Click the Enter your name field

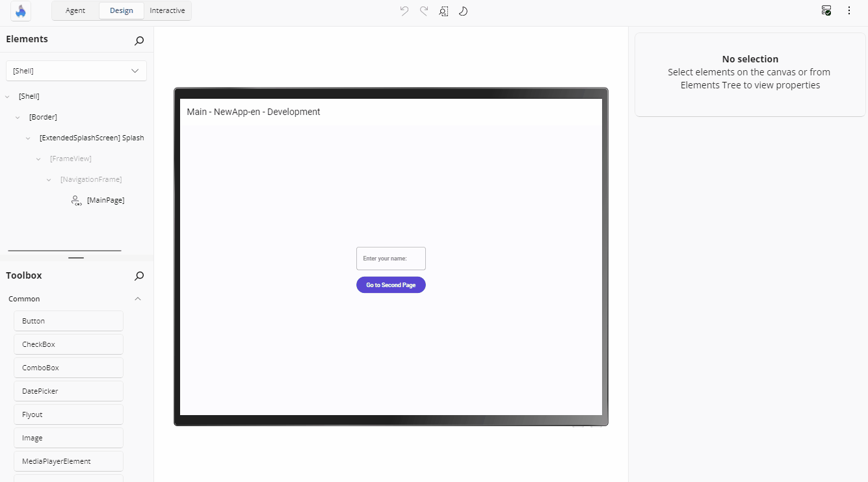pyautogui.click(x=391, y=258)
